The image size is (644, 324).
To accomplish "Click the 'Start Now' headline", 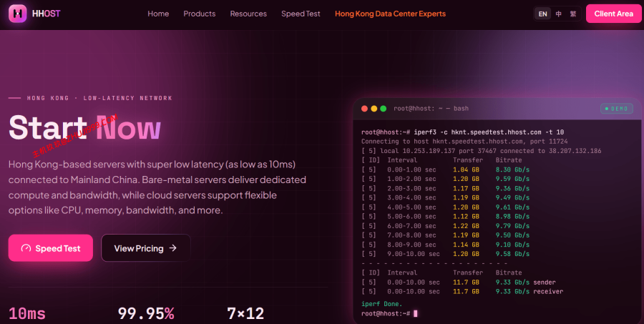I will click(x=84, y=128).
